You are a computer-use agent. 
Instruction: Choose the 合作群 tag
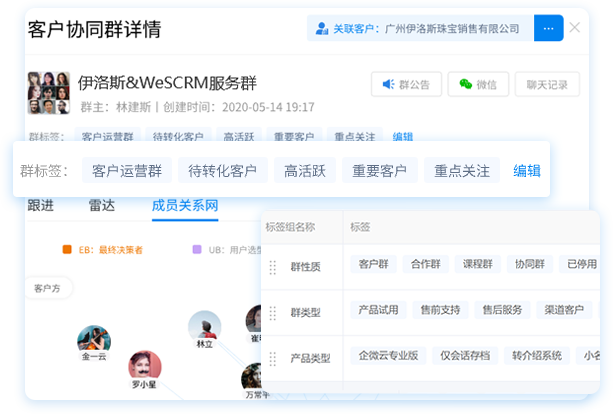(x=426, y=264)
